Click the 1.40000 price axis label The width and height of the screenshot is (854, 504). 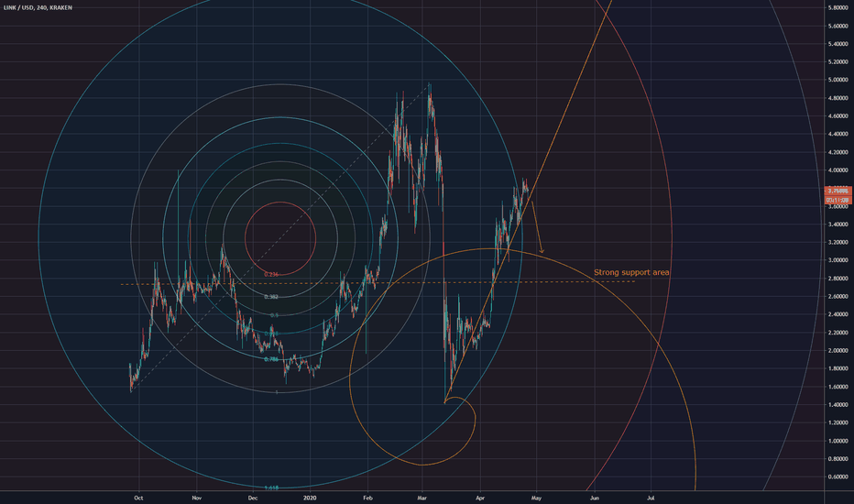pyautogui.click(x=838, y=405)
